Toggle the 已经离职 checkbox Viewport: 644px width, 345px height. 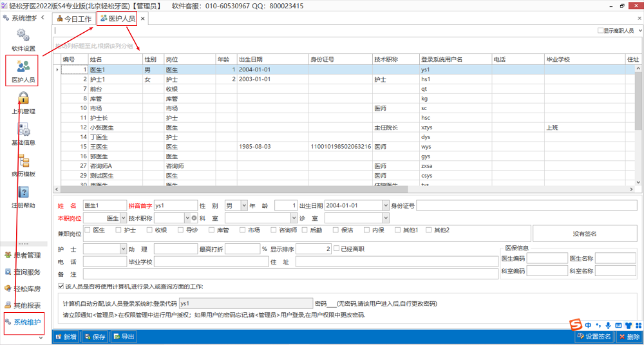pyautogui.click(x=337, y=248)
